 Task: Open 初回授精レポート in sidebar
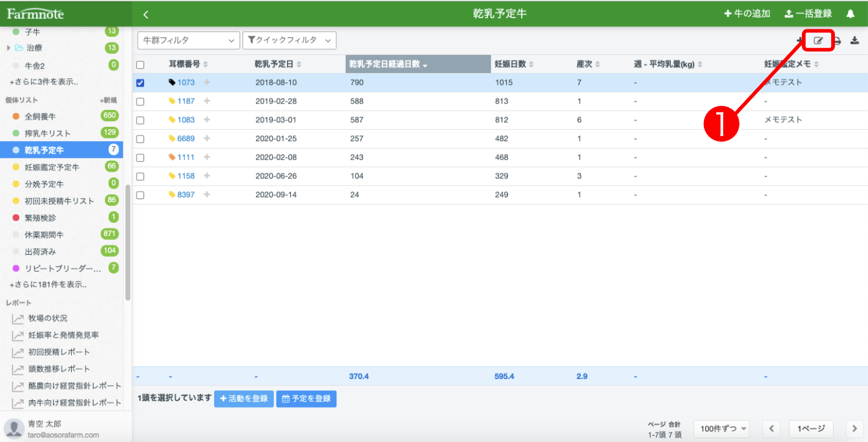(x=59, y=352)
